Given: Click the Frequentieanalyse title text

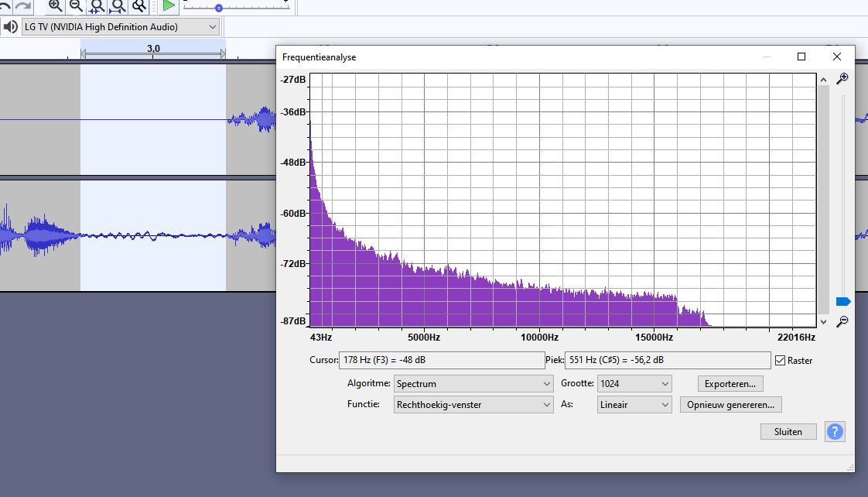Looking at the screenshot, I should point(319,57).
